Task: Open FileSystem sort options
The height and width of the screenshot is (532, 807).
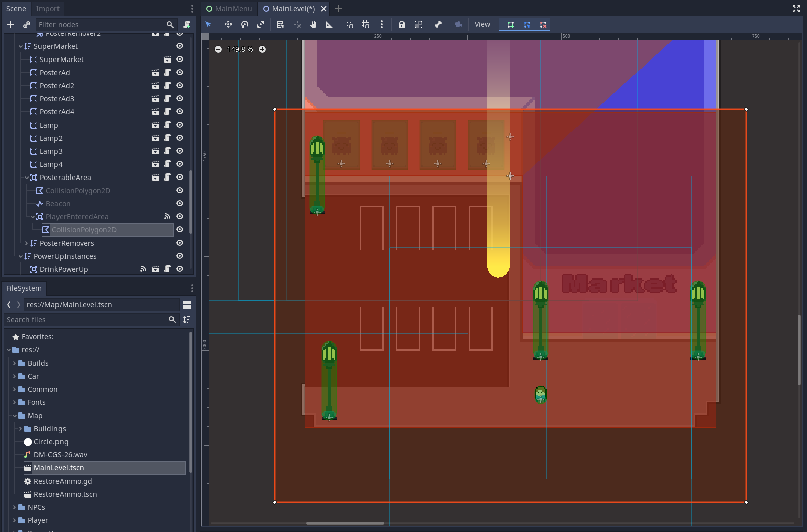Action: [187, 320]
